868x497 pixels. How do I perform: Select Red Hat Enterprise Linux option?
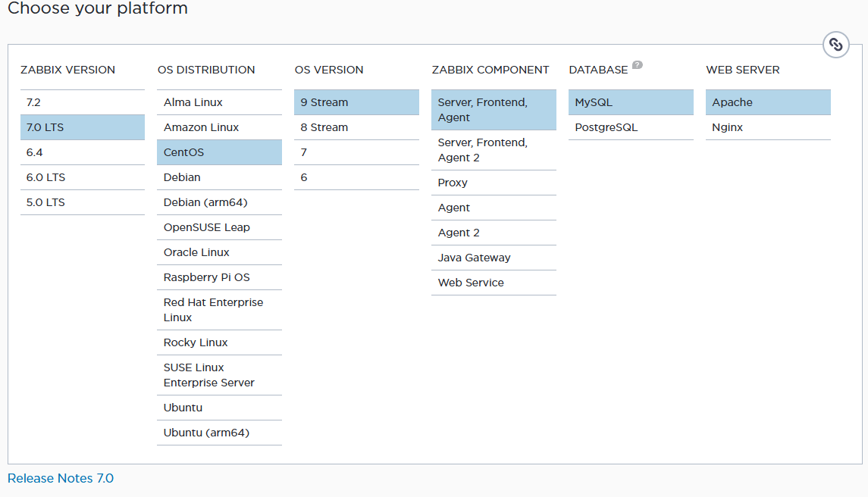[219, 310]
